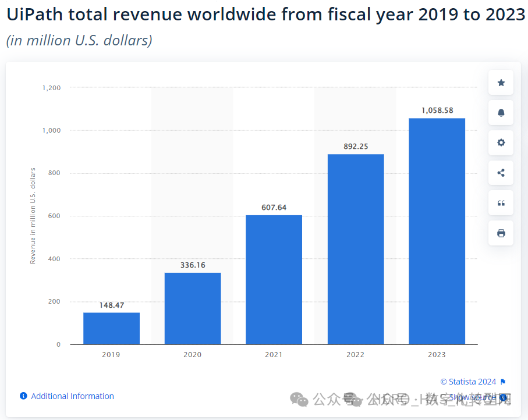Print the chart using the printer icon
528x420 pixels.
point(501,233)
